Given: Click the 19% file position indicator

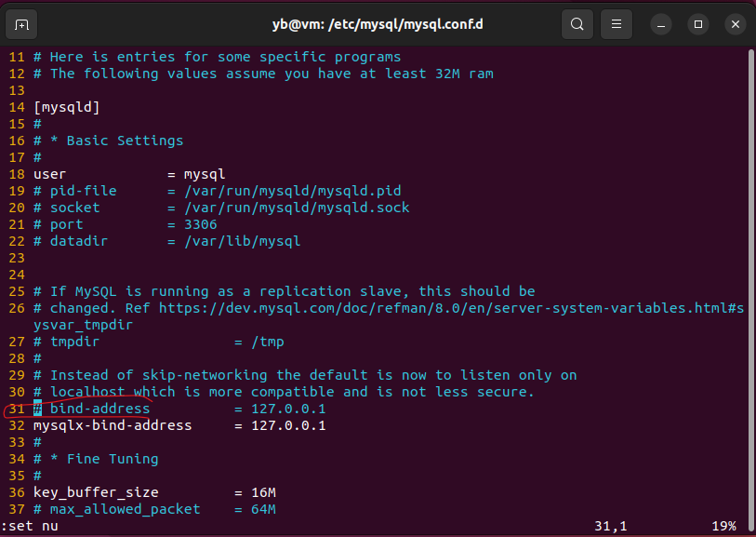Looking at the screenshot, I should tap(723, 526).
